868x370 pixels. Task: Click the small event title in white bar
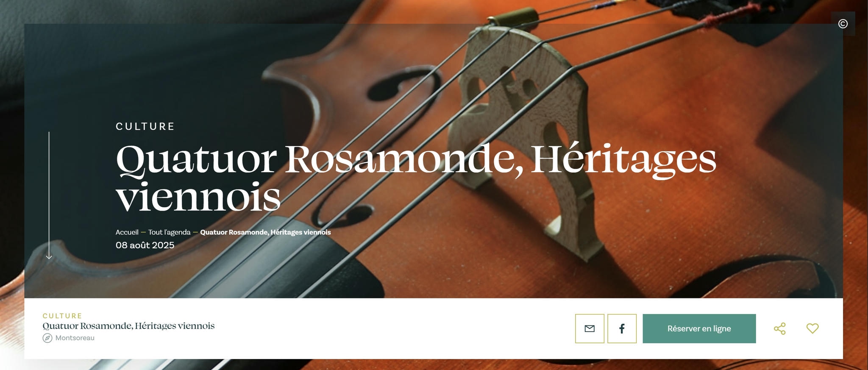128,326
